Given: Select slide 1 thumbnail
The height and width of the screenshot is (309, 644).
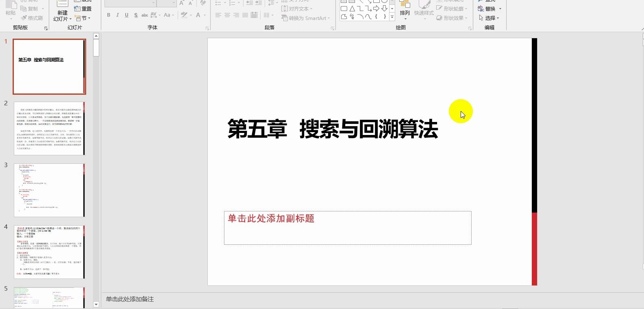Looking at the screenshot, I should pos(49,67).
